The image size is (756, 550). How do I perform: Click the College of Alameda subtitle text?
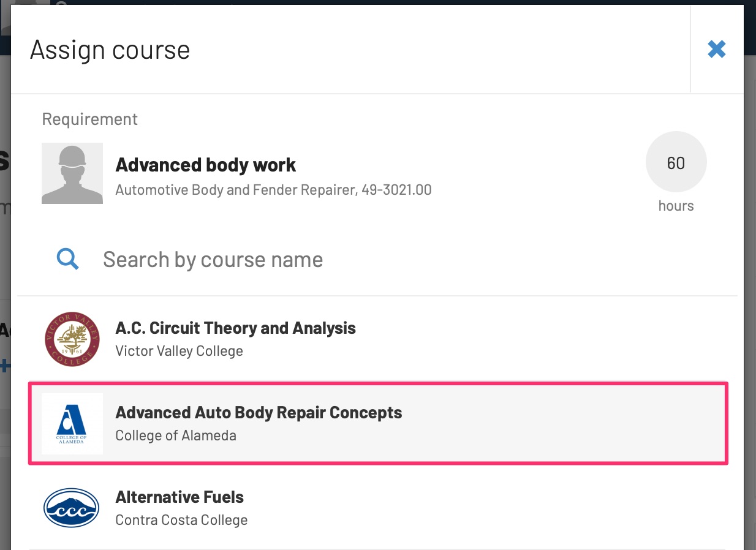pyautogui.click(x=176, y=435)
